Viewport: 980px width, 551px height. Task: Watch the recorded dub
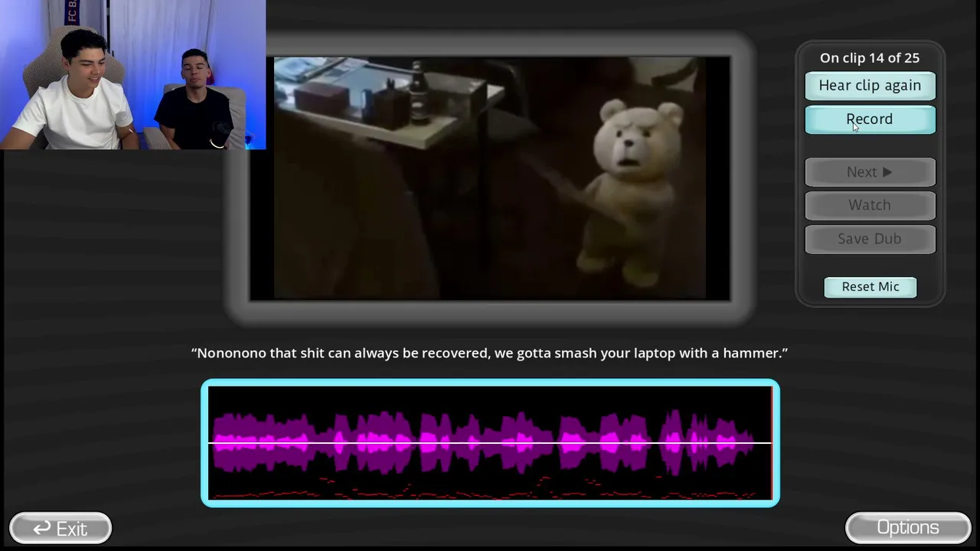click(870, 205)
